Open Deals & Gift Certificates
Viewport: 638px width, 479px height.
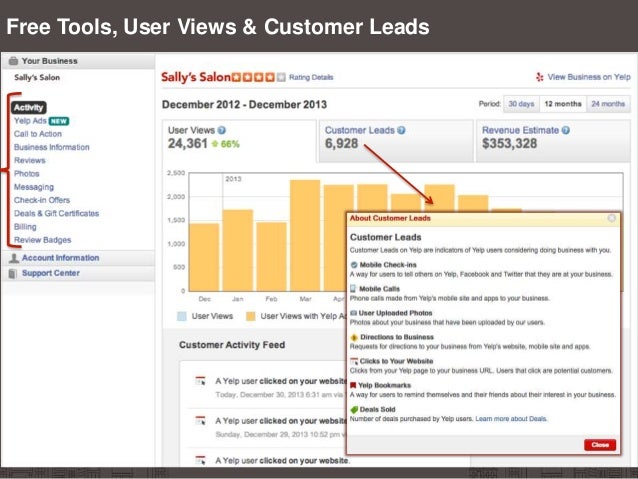click(x=57, y=213)
